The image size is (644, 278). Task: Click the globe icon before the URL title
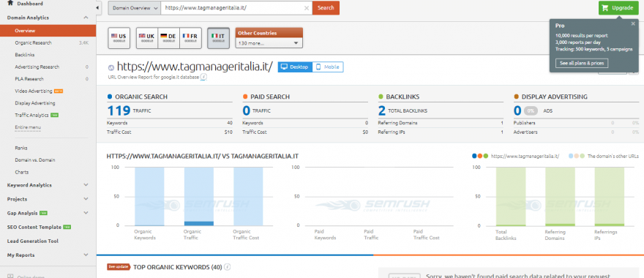pyautogui.click(x=111, y=68)
